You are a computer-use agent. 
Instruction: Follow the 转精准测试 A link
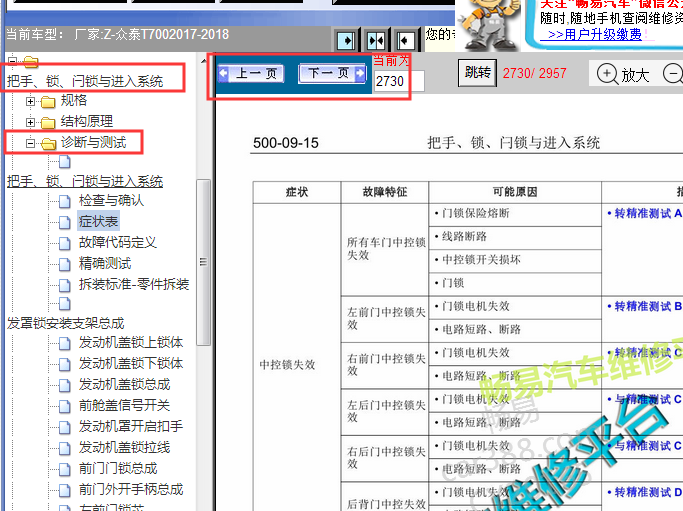point(644,213)
